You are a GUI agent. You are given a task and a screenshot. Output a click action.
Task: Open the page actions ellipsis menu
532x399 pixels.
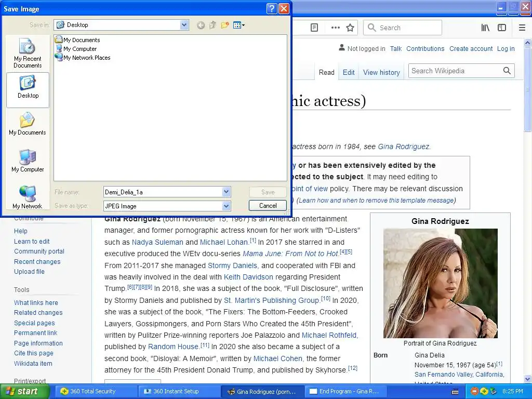tap(335, 28)
